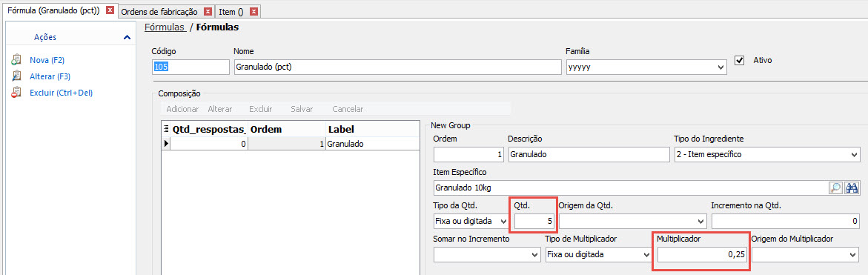This screenshot has height=275, width=868.
Task: Close the Fórmula (Granulado (pct)) tab
Action: (110, 10)
